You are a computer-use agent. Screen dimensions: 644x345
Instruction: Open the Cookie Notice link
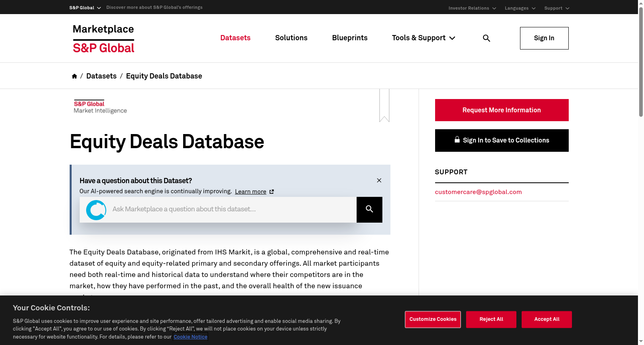(x=190, y=337)
